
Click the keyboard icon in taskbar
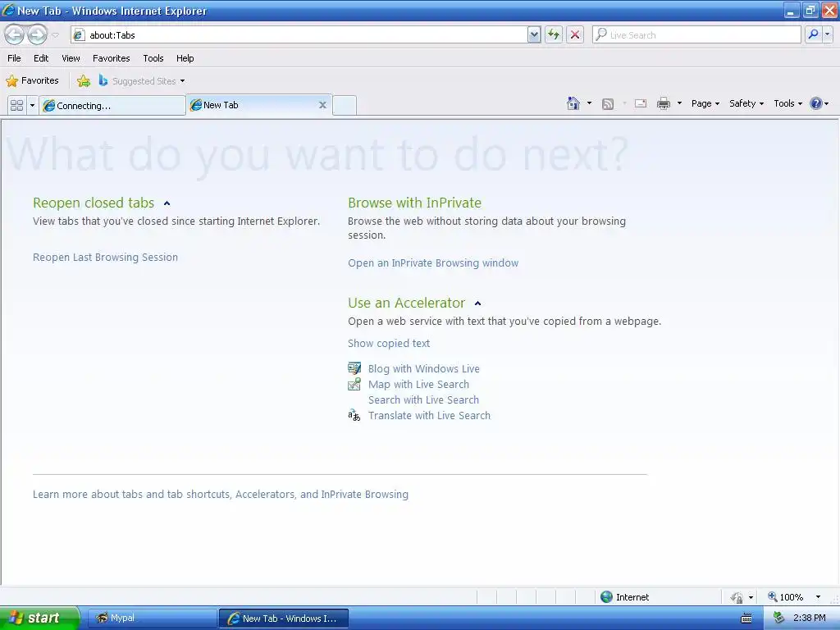coord(746,619)
